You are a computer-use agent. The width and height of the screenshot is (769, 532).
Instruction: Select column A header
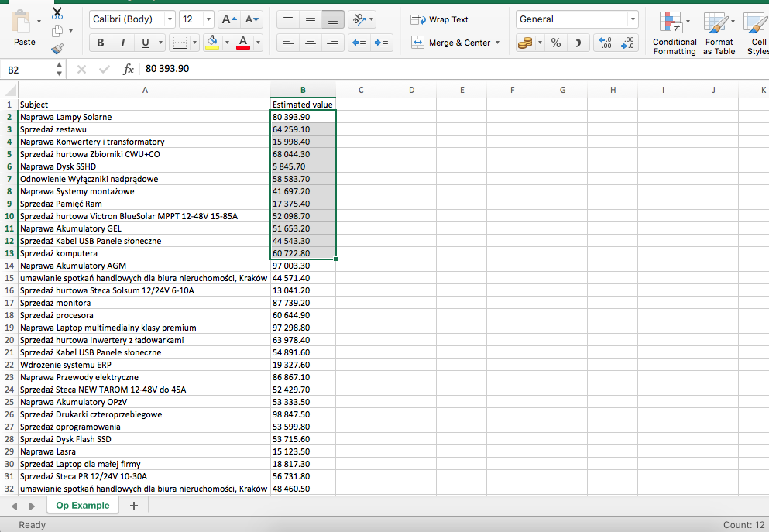coord(145,91)
